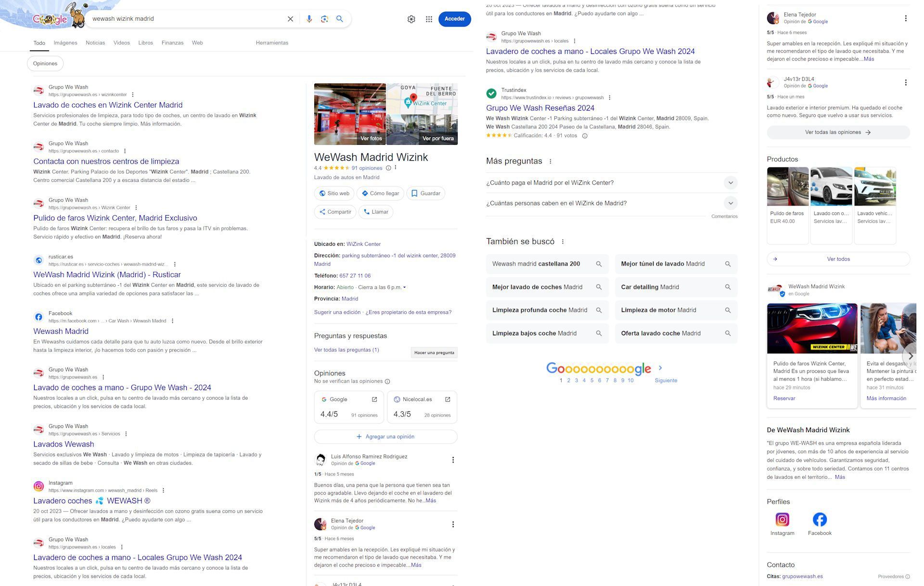Start voice search with the microphone icon
Screen dimensions: 924x586
click(x=309, y=19)
